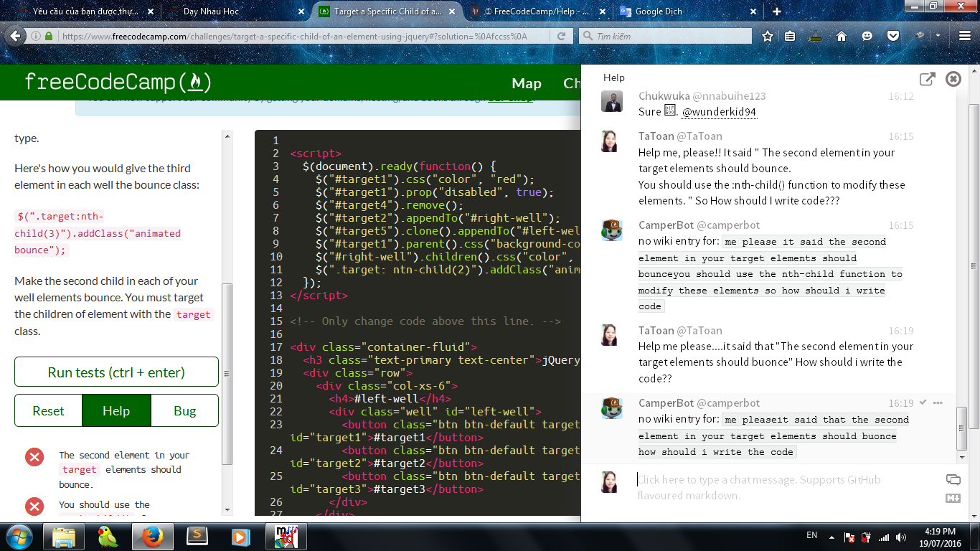Open Map in freeCodeCamp navbar
This screenshot has width=980, height=551.
(526, 83)
